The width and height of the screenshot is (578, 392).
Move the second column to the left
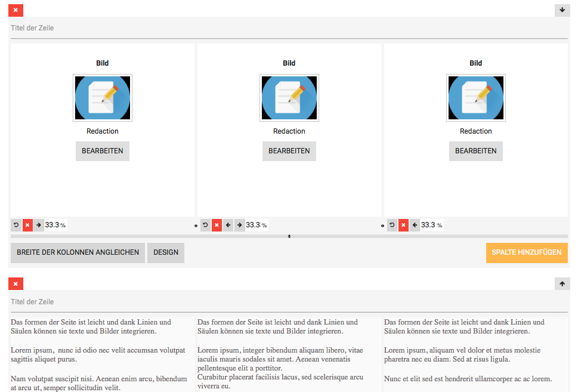[228, 225]
